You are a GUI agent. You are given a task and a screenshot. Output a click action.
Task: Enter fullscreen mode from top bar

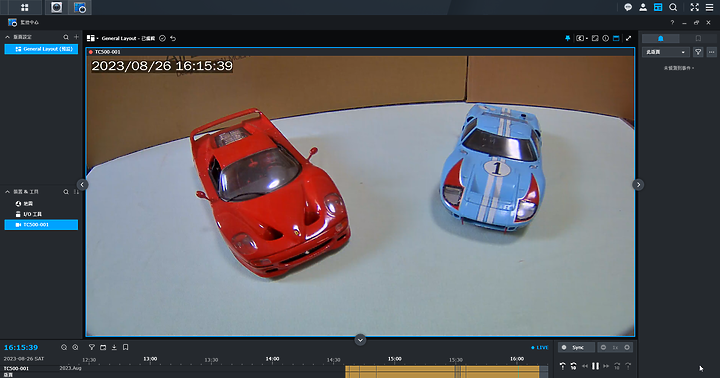tap(694, 7)
